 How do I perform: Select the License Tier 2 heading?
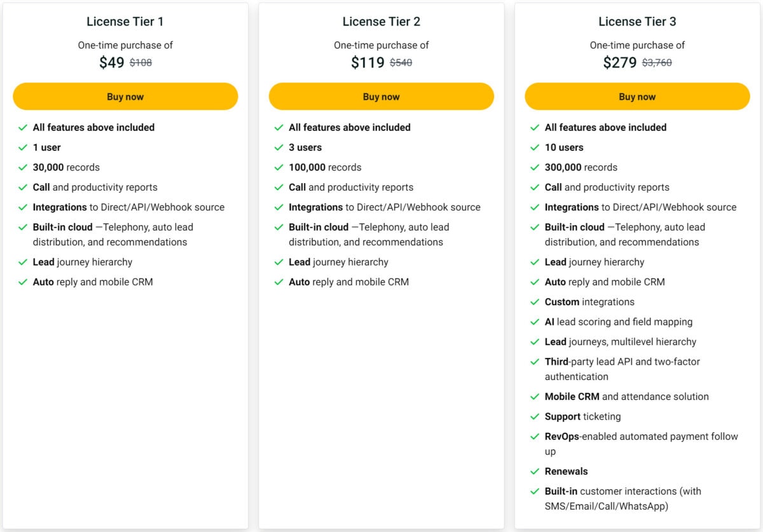pos(381,22)
